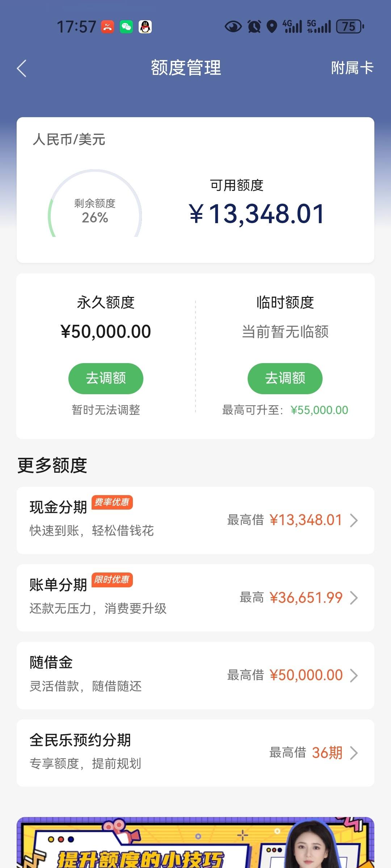The image size is (391, 868).
Task: Open the 附属卡 page
Action: [x=352, y=68]
